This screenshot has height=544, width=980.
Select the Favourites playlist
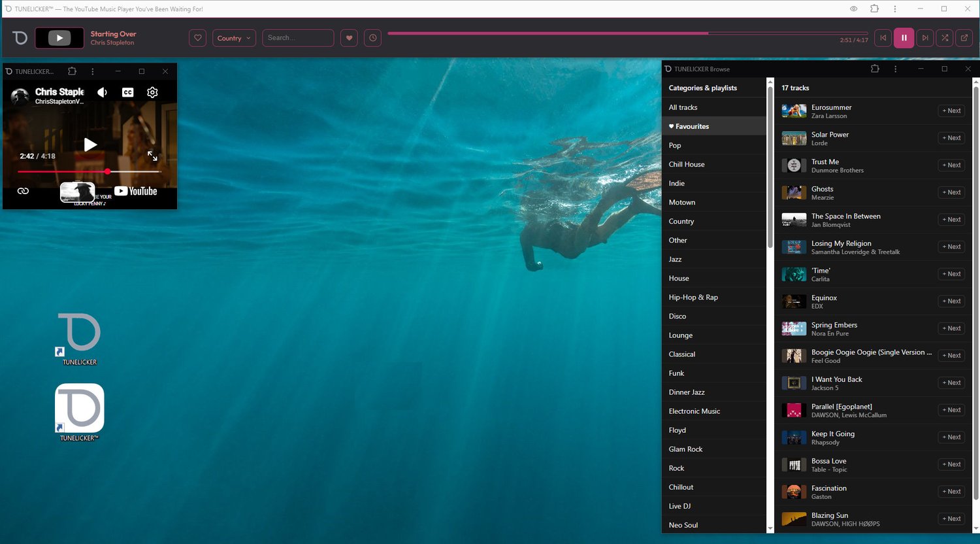(714, 126)
